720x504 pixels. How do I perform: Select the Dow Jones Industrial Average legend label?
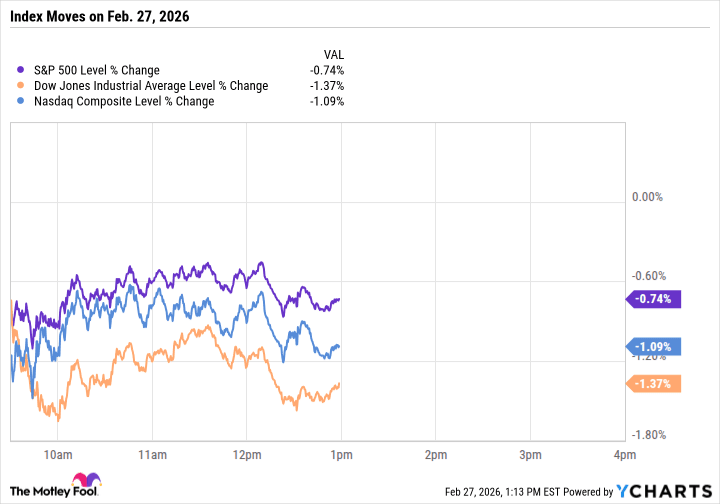[150, 86]
